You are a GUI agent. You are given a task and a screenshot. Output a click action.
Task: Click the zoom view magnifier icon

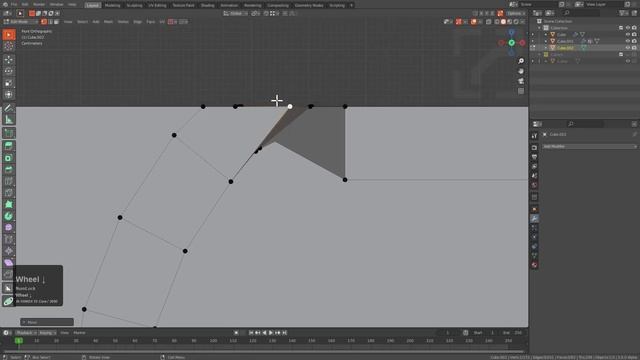[x=521, y=61]
